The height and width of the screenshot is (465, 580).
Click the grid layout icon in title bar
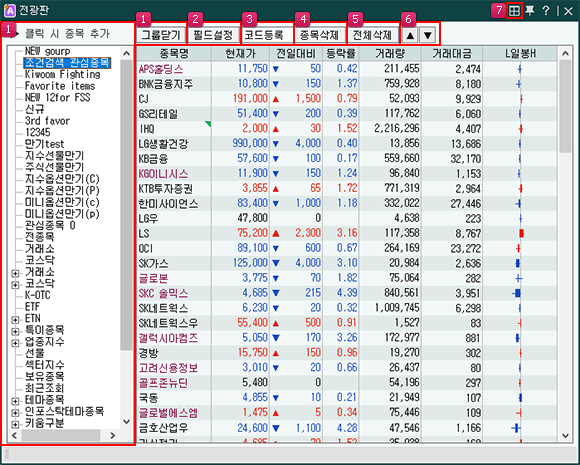tap(514, 11)
